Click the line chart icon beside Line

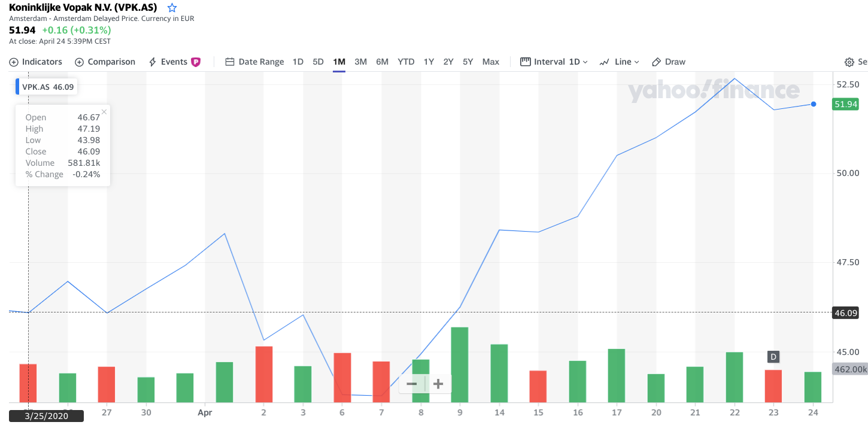(x=605, y=62)
